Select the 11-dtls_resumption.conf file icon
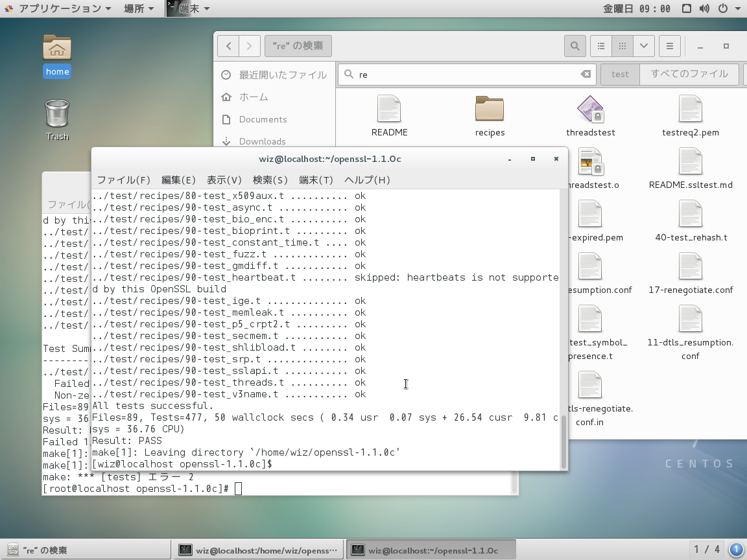This screenshot has width=747, height=560. 691,332
